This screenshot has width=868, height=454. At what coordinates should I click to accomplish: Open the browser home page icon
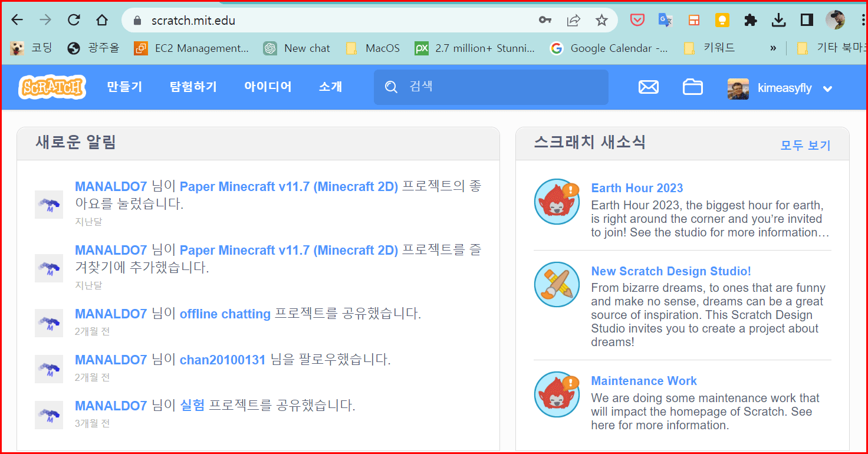pyautogui.click(x=102, y=20)
